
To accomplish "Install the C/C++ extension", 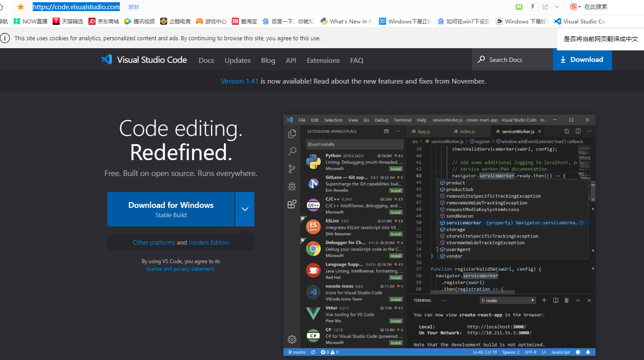I will click(395, 212).
